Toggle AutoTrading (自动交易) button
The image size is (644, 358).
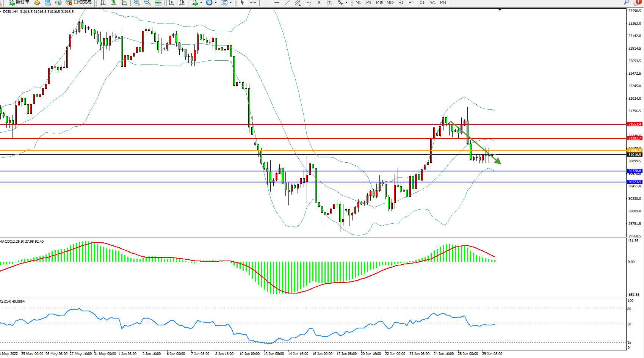78,2
